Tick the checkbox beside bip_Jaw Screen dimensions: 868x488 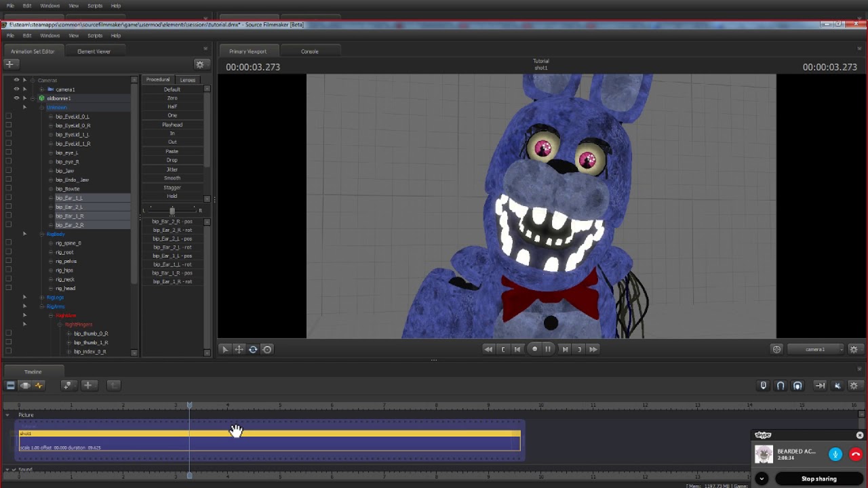8,171
